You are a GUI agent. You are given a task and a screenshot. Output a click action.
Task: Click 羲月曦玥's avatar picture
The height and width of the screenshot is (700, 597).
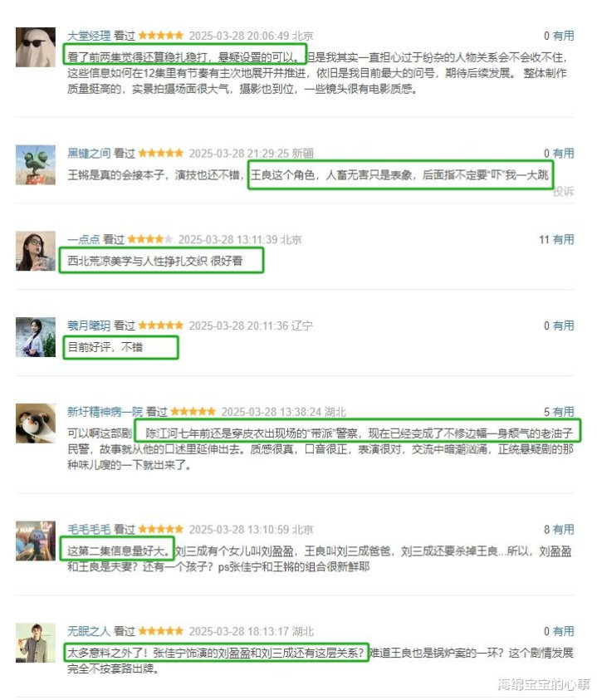(x=36, y=337)
